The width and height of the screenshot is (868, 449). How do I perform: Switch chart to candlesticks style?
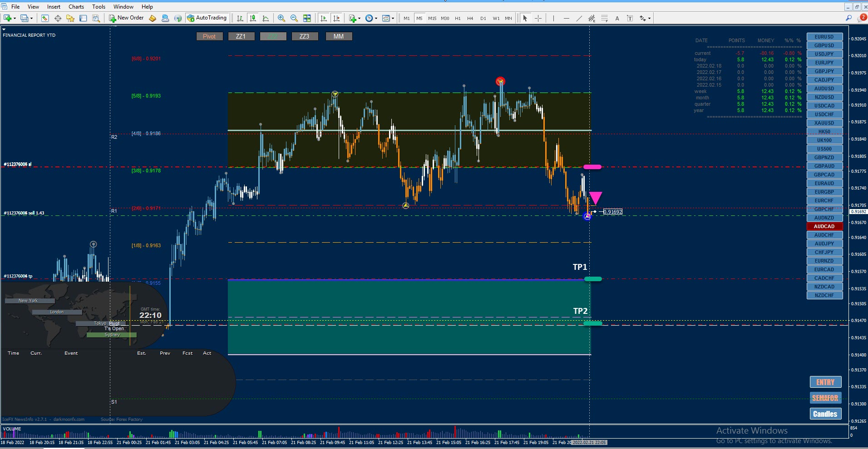253,18
